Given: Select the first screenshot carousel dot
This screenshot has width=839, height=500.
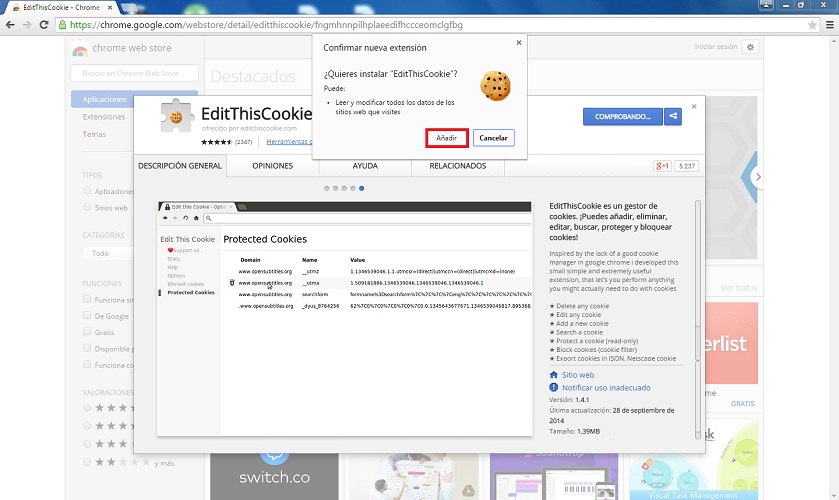Looking at the screenshot, I should coord(326,188).
